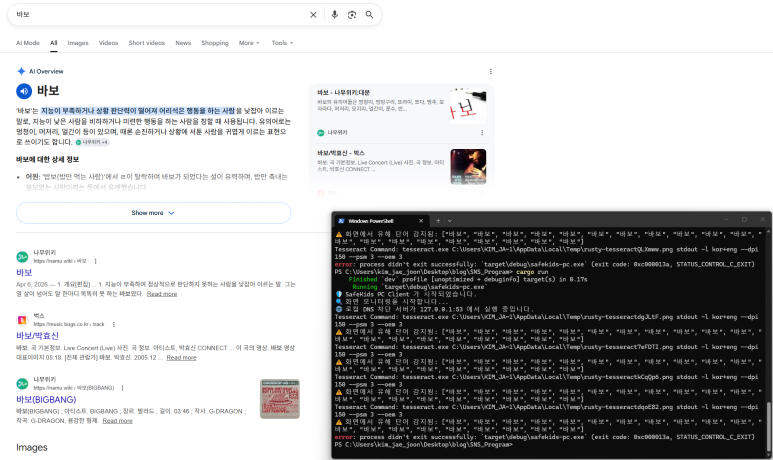Open the Shopping tab
Image resolution: width=773 pixels, height=460 pixels.
click(x=215, y=43)
